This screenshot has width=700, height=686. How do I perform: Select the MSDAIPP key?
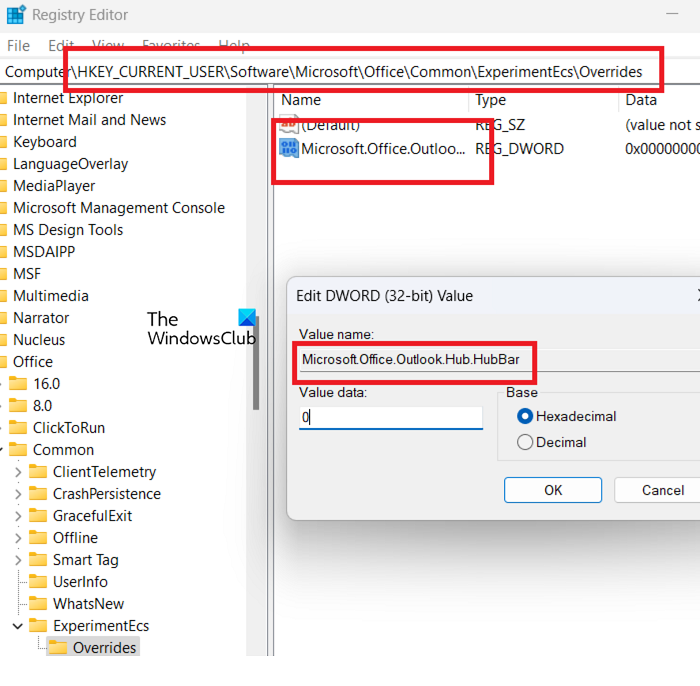click(x=44, y=251)
